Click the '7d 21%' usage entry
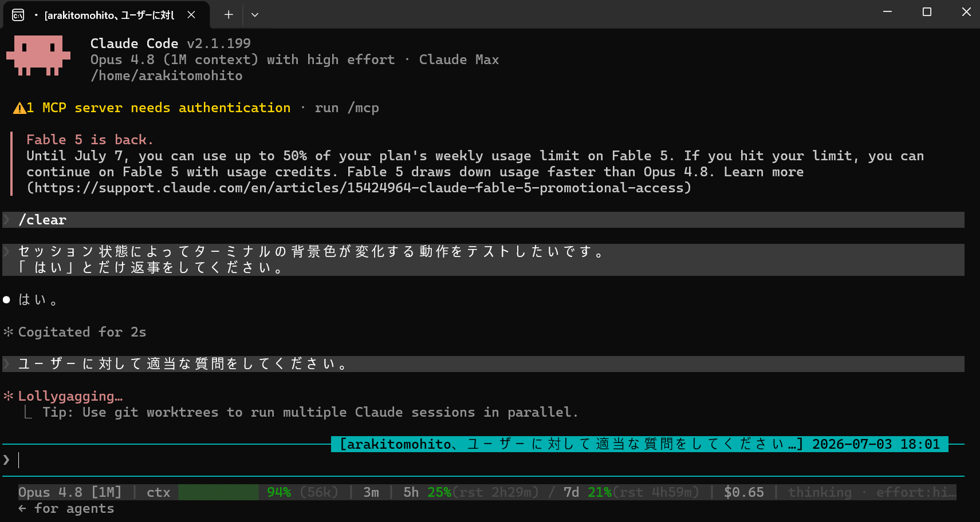The width and height of the screenshot is (980, 522). point(588,492)
